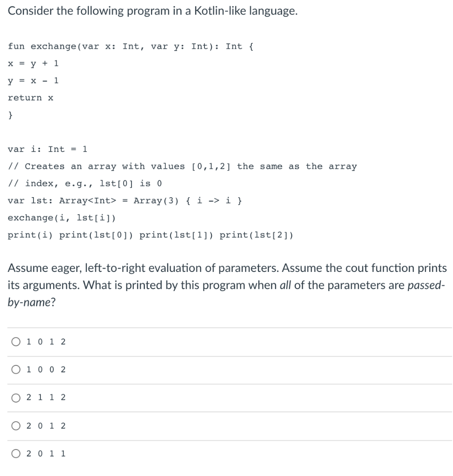453x476 pixels.
Task: Click the radio button beside the last answer
Action: click(x=15, y=454)
